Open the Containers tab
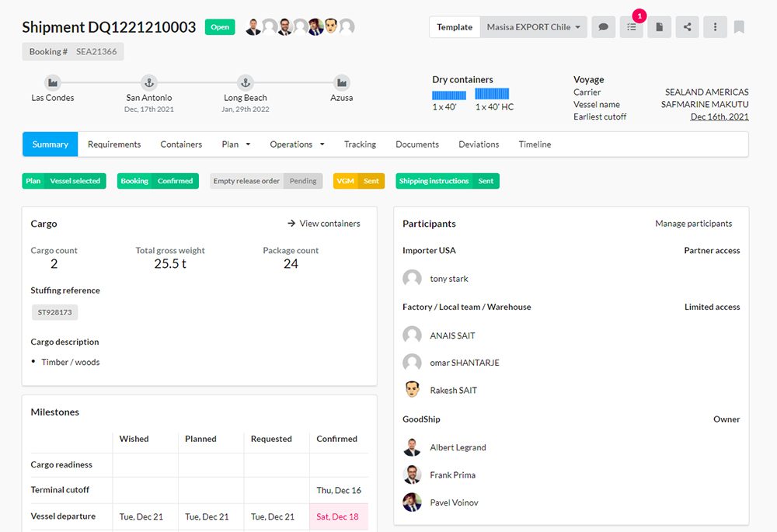 pyautogui.click(x=181, y=144)
